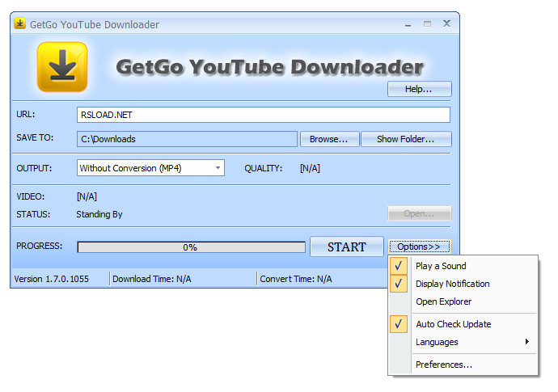Click the Version 1.7.0.1055 status text
558x392 pixels.
click(x=51, y=279)
